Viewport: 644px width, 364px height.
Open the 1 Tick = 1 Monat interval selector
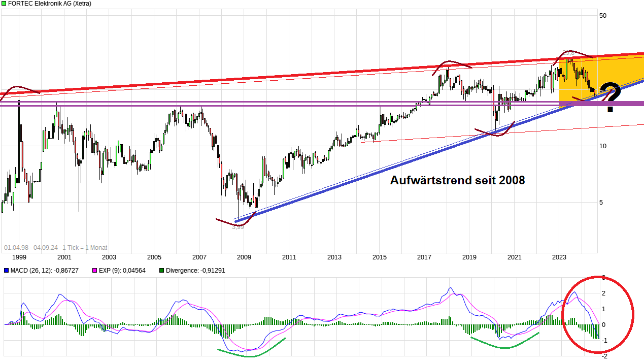click(84, 247)
